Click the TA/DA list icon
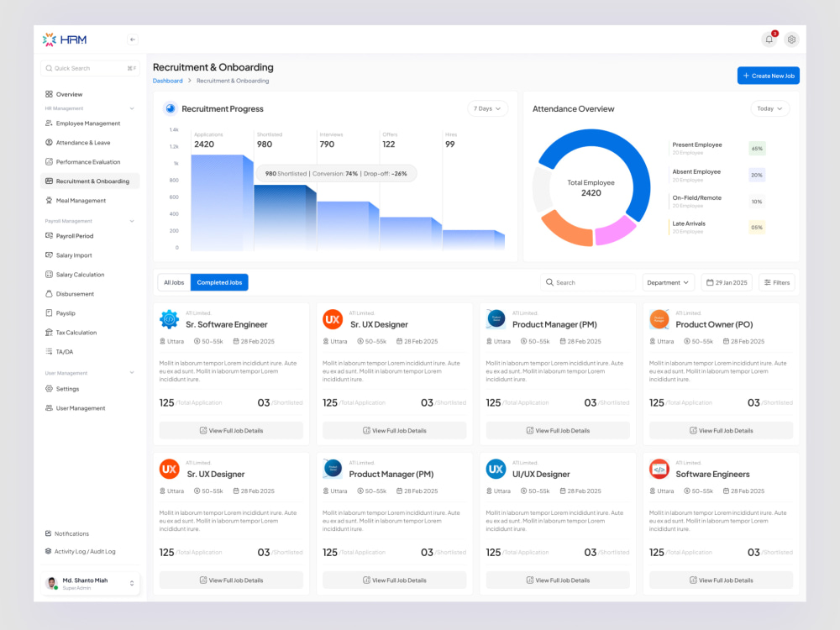This screenshot has height=630, width=840. click(49, 351)
